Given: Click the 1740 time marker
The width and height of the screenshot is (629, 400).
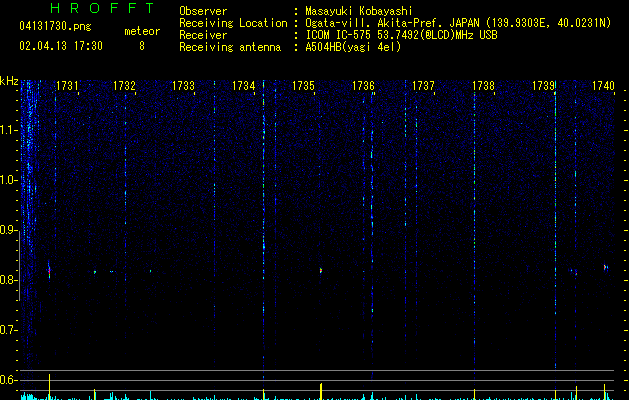Looking at the screenshot, I should pyautogui.click(x=603, y=86).
